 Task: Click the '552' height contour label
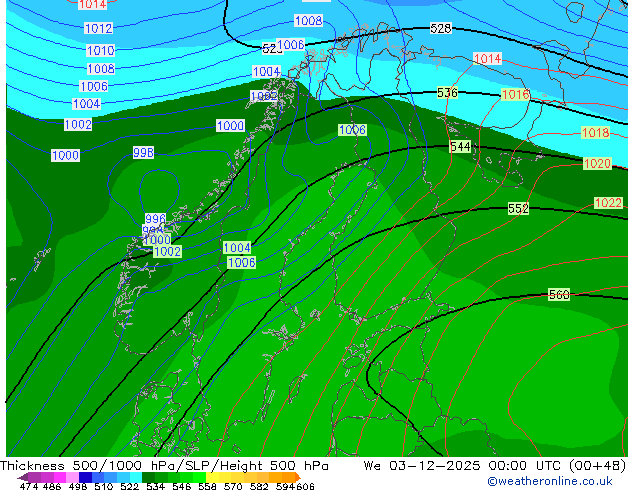coord(518,208)
